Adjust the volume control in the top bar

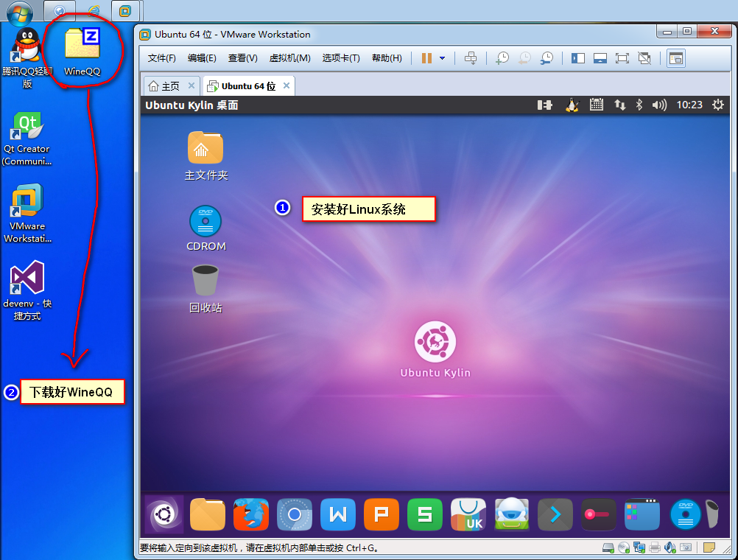pyautogui.click(x=660, y=105)
